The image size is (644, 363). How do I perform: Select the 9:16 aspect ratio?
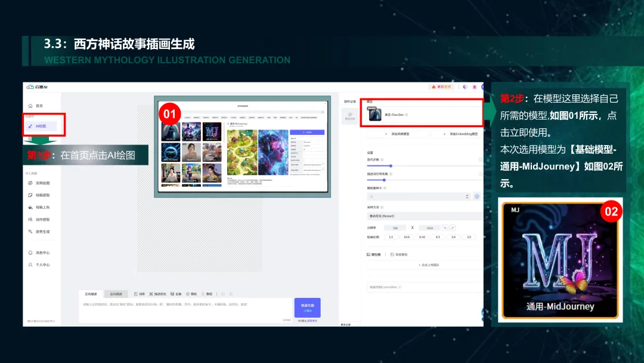(422, 237)
